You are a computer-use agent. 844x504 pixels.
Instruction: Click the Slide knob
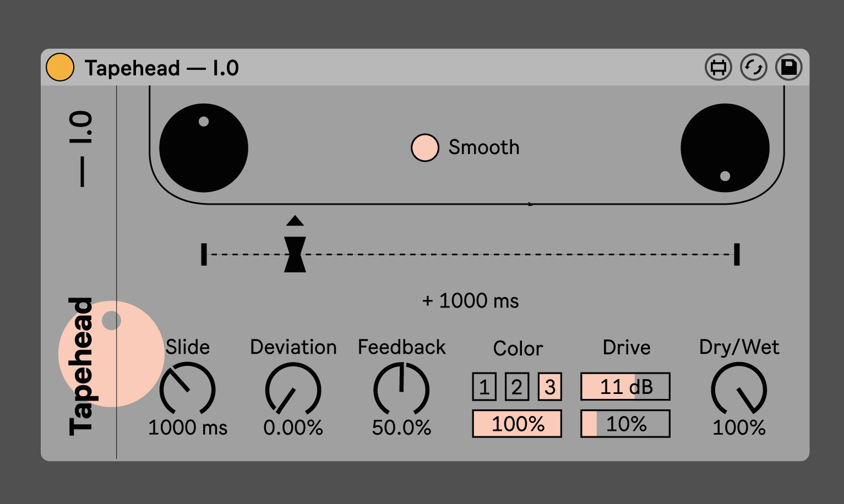187,390
